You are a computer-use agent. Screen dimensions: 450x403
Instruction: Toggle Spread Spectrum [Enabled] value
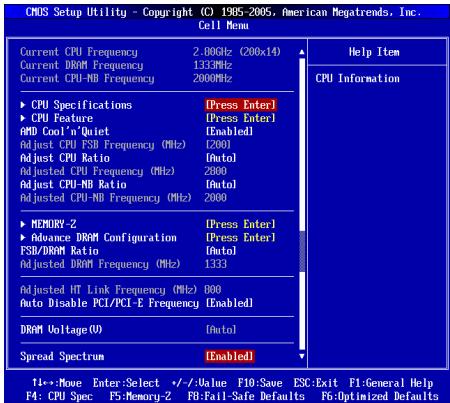click(229, 356)
